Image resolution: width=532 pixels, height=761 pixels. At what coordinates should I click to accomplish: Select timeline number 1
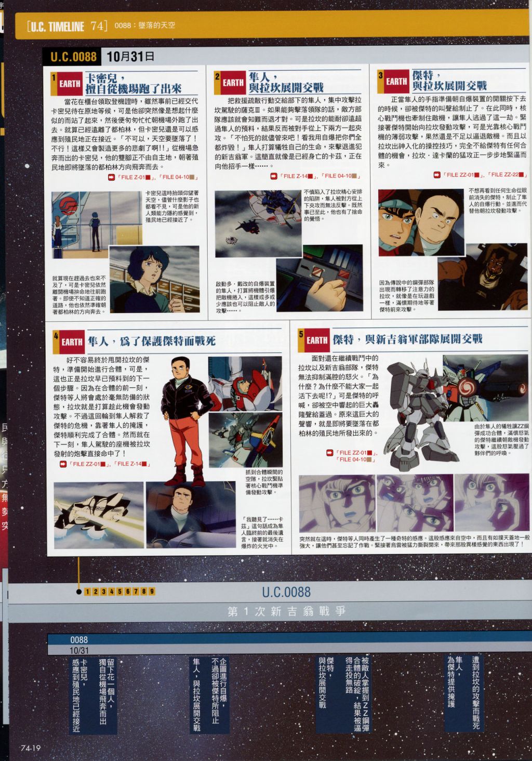(x=88, y=592)
